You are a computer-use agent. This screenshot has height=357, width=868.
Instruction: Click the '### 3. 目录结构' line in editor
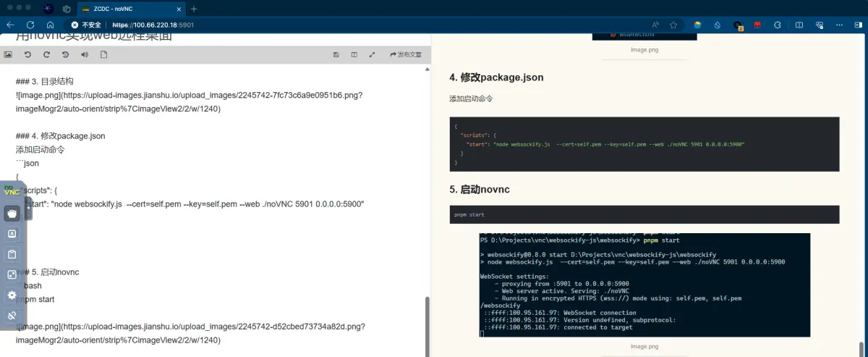pyautogui.click(x=45, y=81)
